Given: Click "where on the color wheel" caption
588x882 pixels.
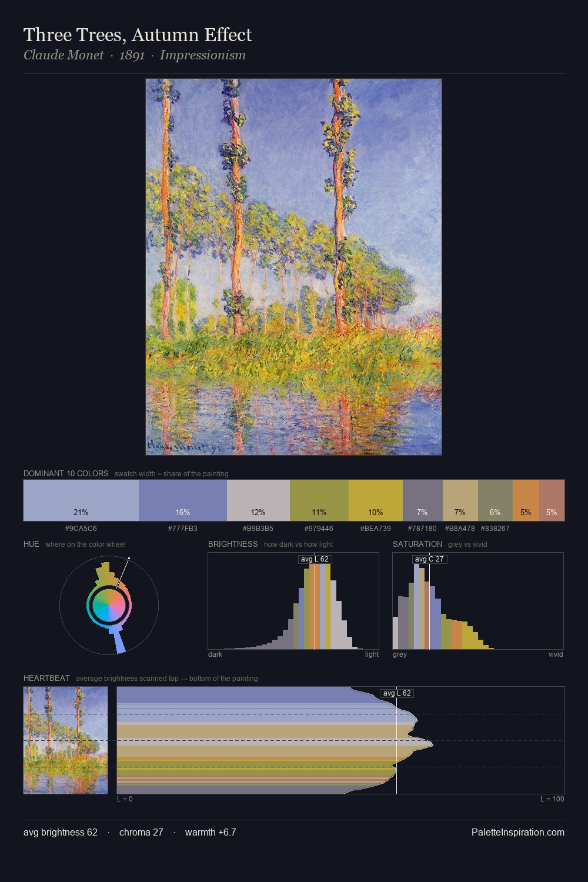Looking at the screenshot, I should 85,544.
